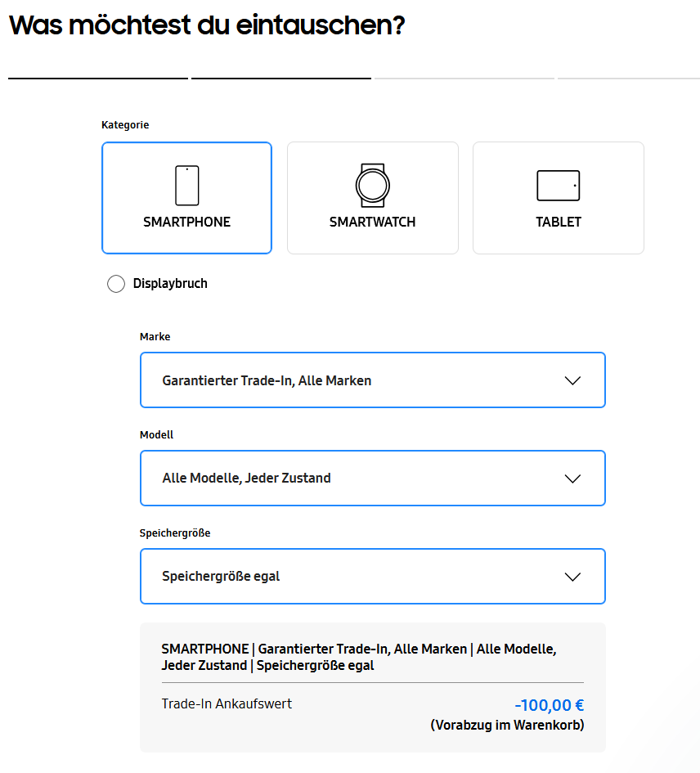Click the 'Was möchtest du eintauschen?' heading

[207, 25]
